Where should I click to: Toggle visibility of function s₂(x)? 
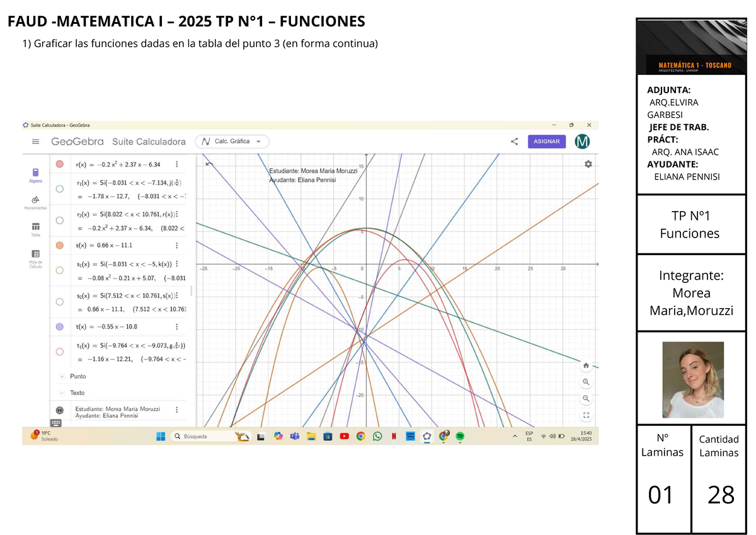pos(59,301)
